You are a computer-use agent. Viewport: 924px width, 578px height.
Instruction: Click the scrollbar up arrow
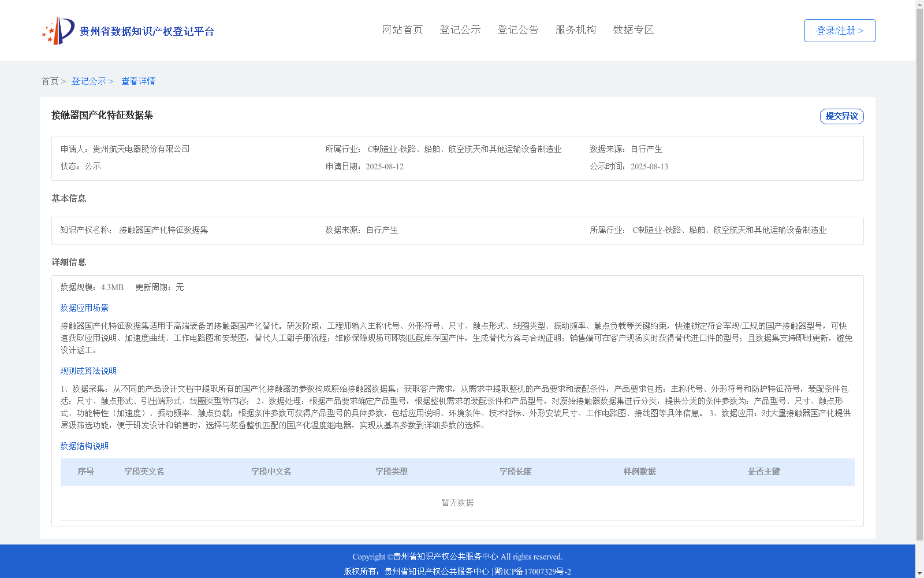919,4
